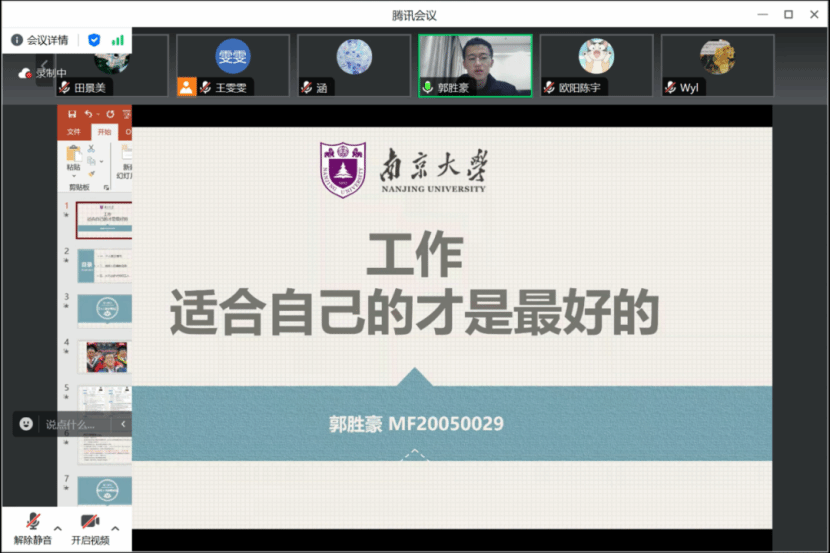
Task: Open the green network signal indicator
Action: [118, 40]
